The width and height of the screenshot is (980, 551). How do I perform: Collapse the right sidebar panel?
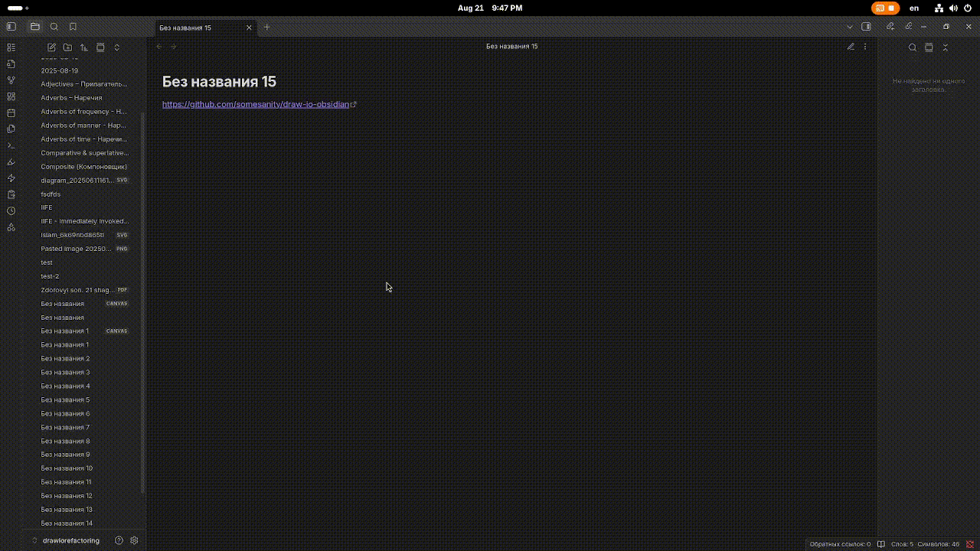[x=945, y=47]
